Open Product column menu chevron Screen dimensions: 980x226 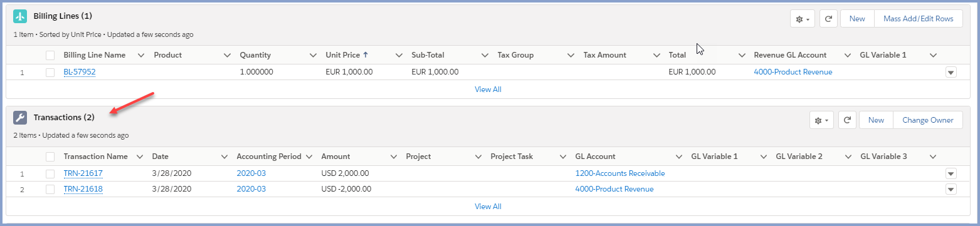pyautogui.click(x=227, y=55)
